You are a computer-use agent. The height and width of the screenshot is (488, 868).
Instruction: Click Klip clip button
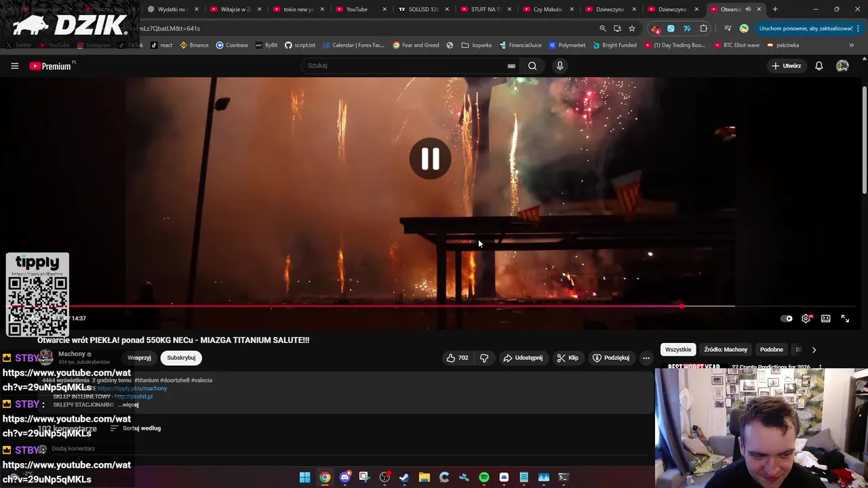[568, 358]
